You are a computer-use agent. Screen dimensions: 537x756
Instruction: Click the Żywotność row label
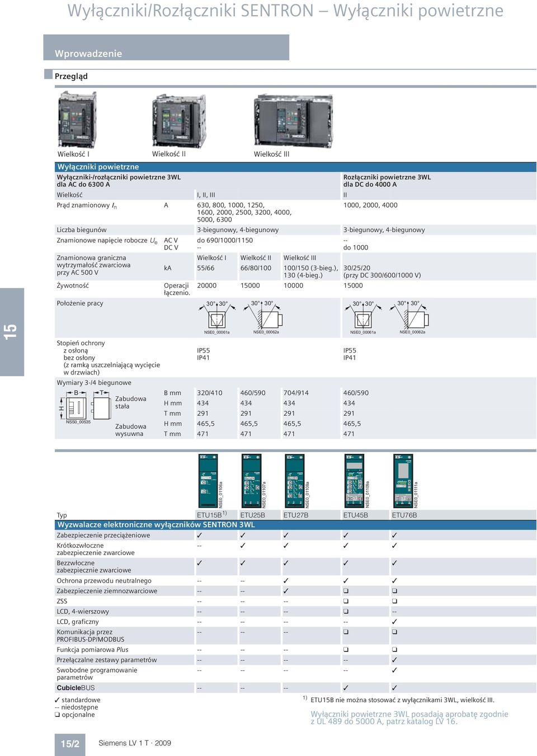[x=73, y=285]
